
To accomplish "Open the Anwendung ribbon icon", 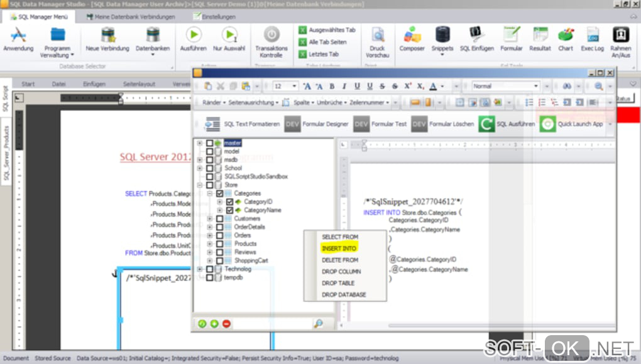I will 18,40.
